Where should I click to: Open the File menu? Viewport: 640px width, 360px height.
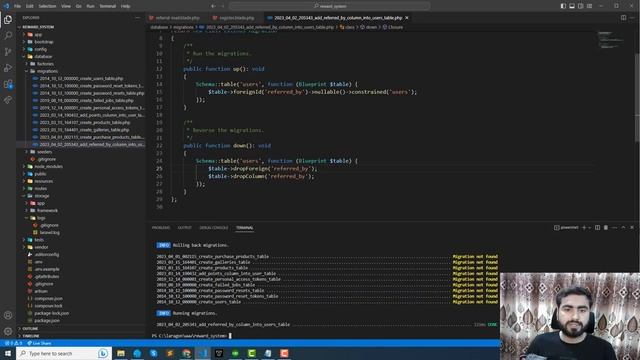(x=17, y=6)
